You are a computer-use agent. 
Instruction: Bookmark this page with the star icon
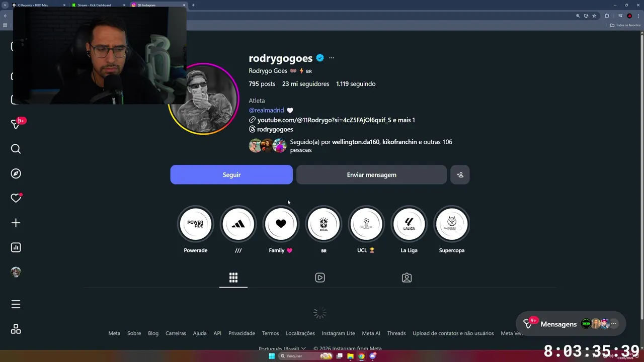[594, 16]
